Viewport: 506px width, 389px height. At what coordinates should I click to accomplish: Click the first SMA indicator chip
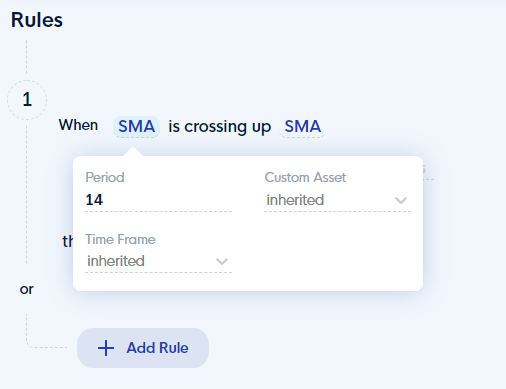click(136, 127)
